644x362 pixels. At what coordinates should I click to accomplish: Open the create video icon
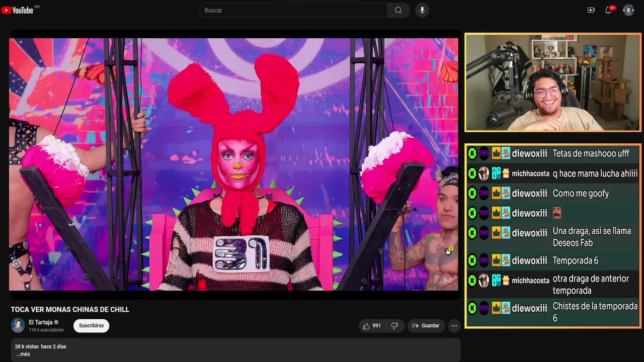click(x=591, y=10)
